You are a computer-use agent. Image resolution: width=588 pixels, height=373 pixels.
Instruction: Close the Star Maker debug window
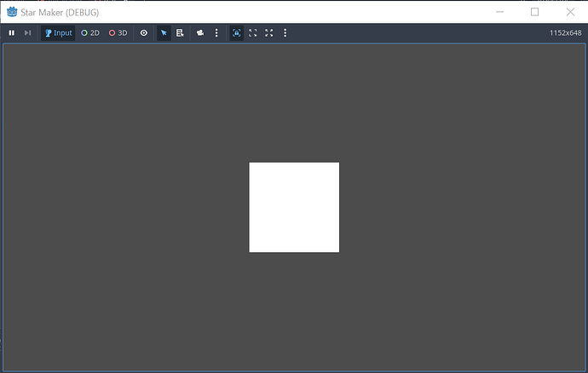click(x=570, y=12)
